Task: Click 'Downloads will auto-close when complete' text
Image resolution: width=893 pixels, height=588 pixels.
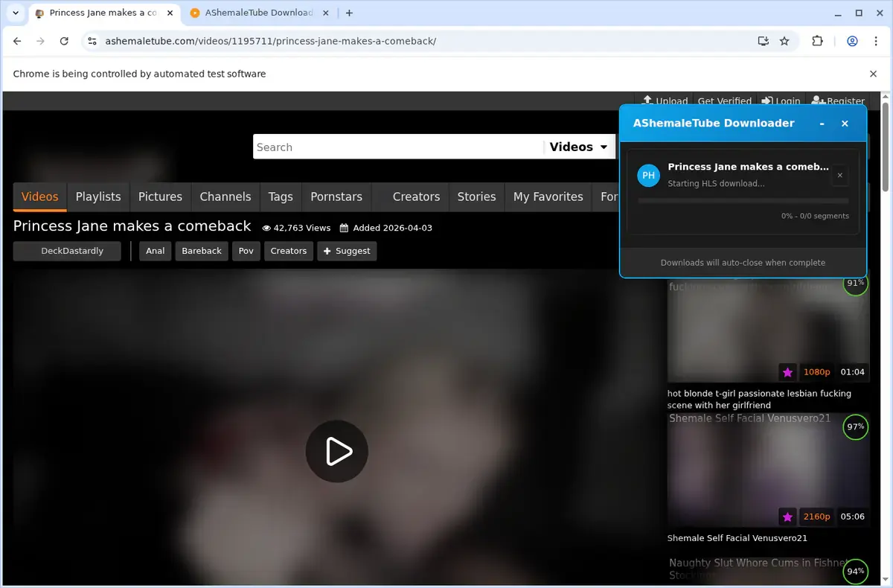Action: coord(743,263)
